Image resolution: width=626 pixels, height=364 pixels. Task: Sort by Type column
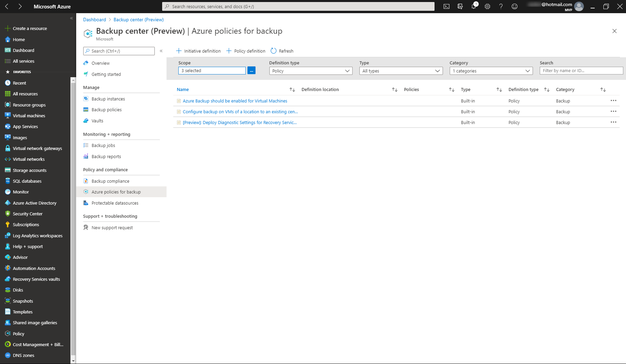point(499,89)
